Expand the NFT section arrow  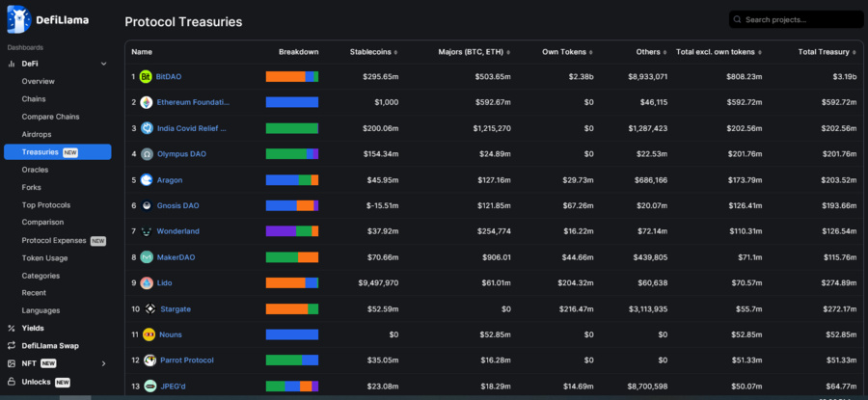point(103,363)
